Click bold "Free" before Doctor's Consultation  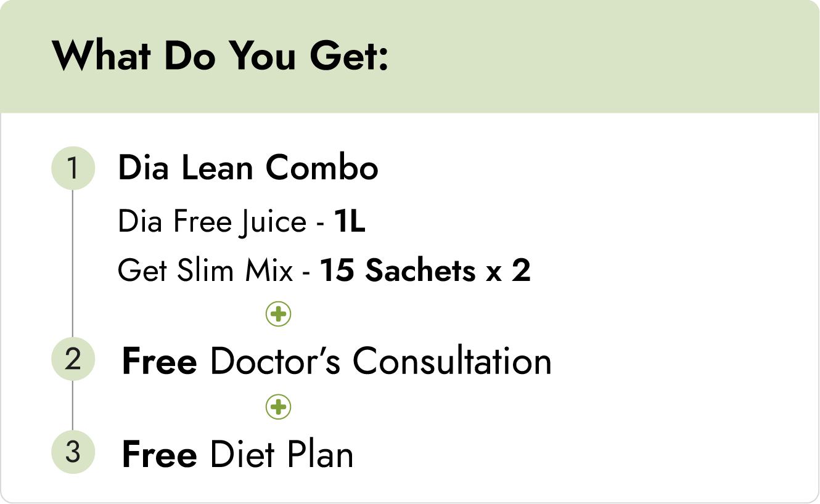[x=159, y=362]
